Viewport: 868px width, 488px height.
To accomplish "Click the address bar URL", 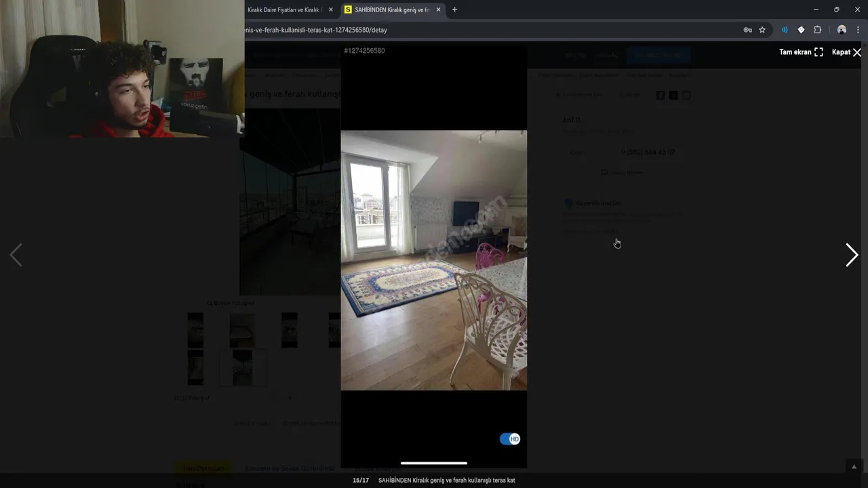I will 317,30.
